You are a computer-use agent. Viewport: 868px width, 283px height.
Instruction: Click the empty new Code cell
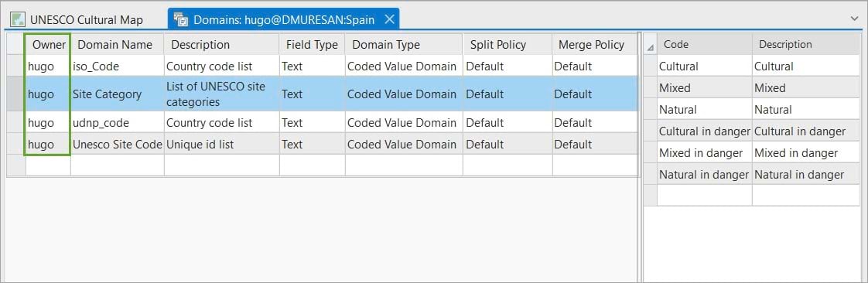[x=704, y=195]
